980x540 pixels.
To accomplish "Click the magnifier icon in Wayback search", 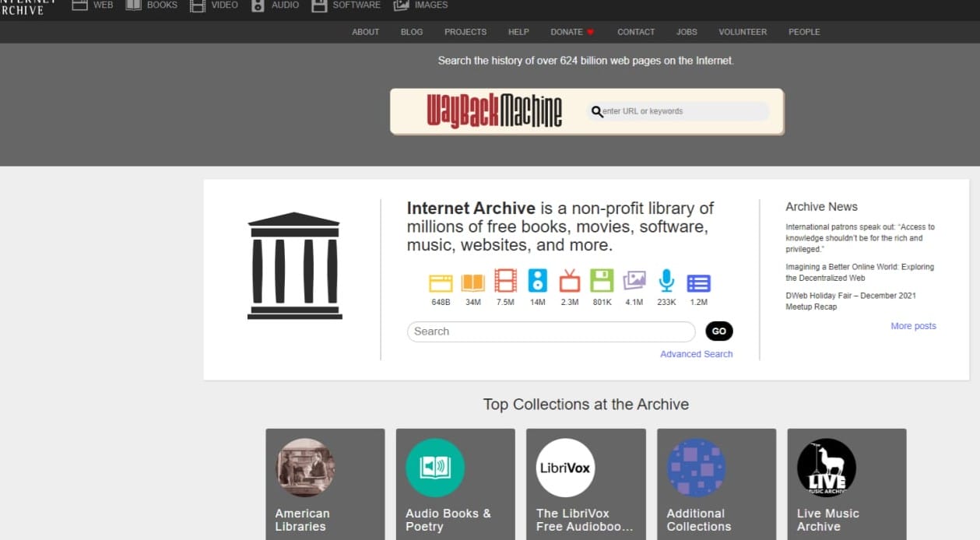I will (597, 111).
